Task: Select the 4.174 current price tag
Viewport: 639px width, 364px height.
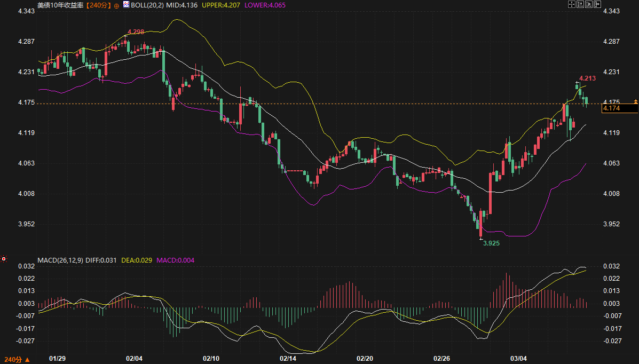Action: 619,108
